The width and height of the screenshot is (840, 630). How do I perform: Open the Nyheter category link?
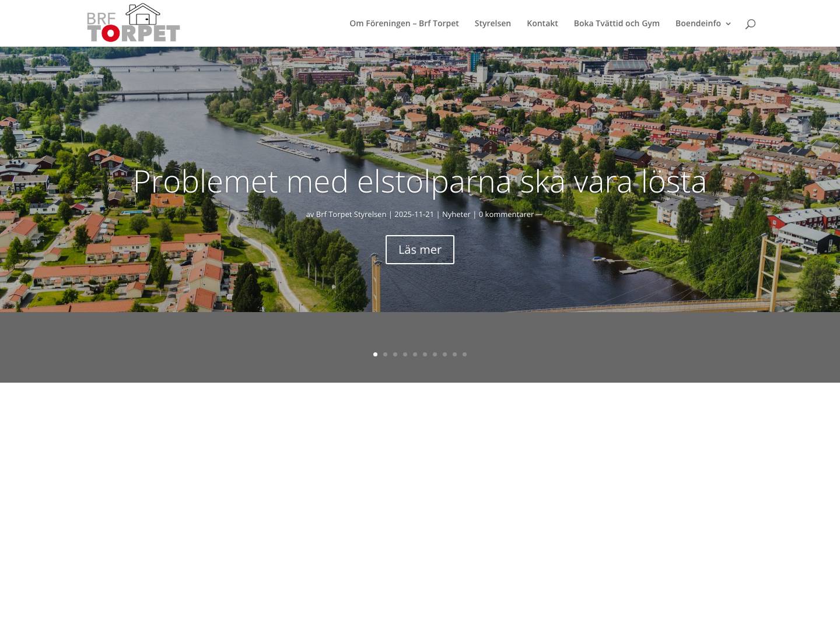point(456,214)
